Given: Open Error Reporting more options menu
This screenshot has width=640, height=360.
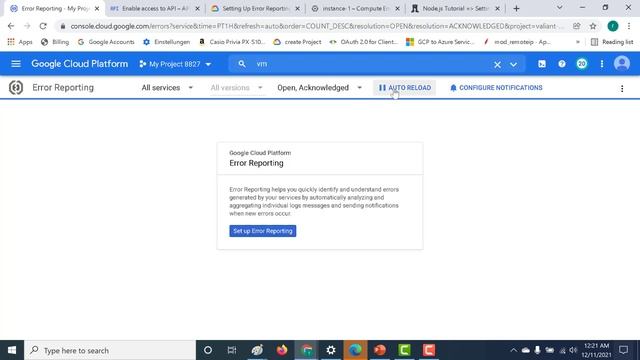Looking at the screenshot, I should (622, 89).
